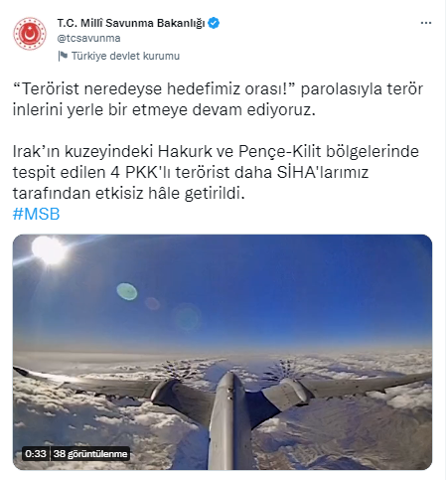Viewport: 448px width, 480px height.
Task: Click the first paragraph of tweet text
Action: pyautogui.click(x=218, y=99)
